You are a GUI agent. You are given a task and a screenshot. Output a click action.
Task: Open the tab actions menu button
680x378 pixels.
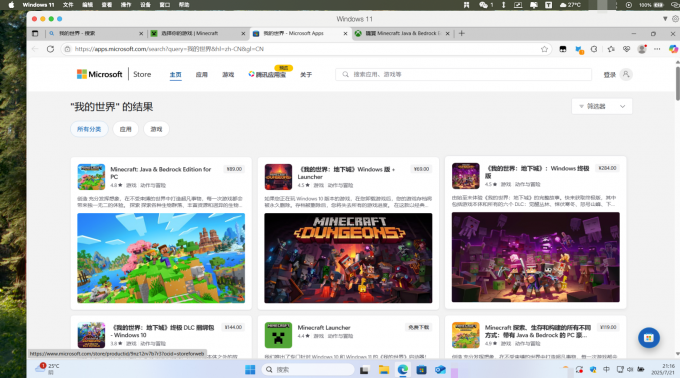(35, 33)
